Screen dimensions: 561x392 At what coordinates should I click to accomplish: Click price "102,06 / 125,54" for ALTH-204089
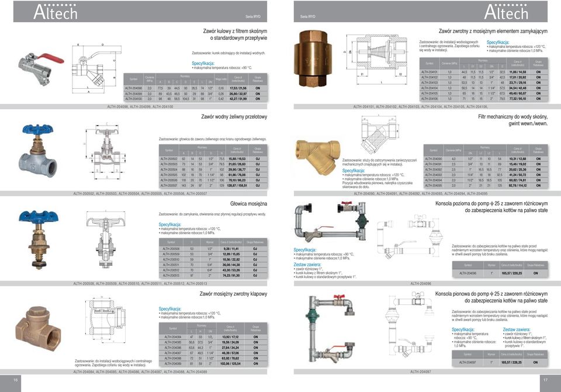point(230,364)
